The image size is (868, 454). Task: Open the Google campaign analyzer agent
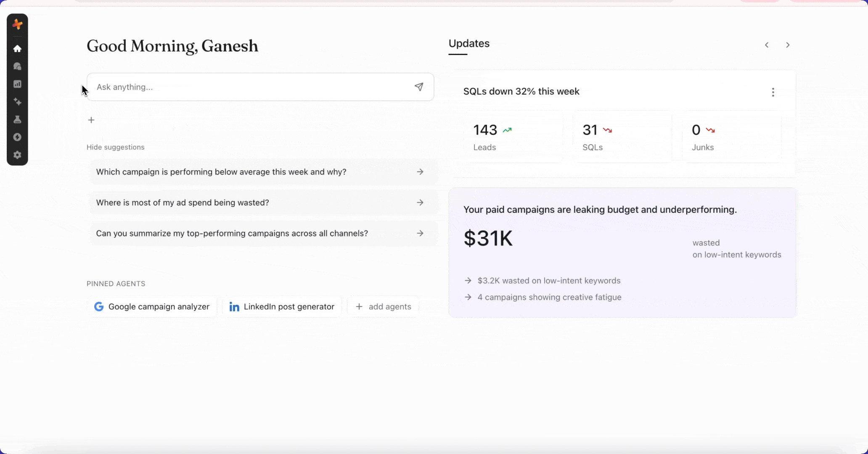[x=151, y=306]
